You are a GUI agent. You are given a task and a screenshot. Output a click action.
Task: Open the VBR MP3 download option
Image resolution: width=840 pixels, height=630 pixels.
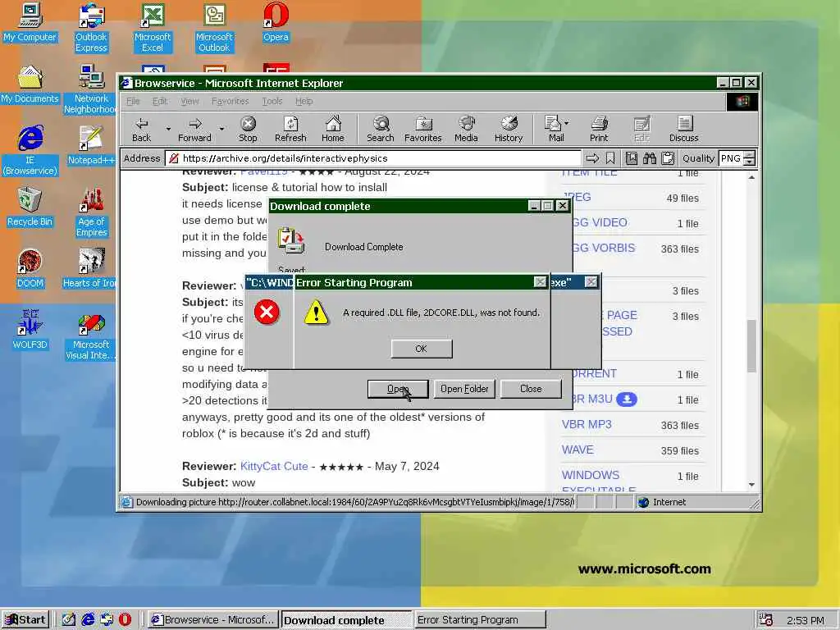pos(587,424)
